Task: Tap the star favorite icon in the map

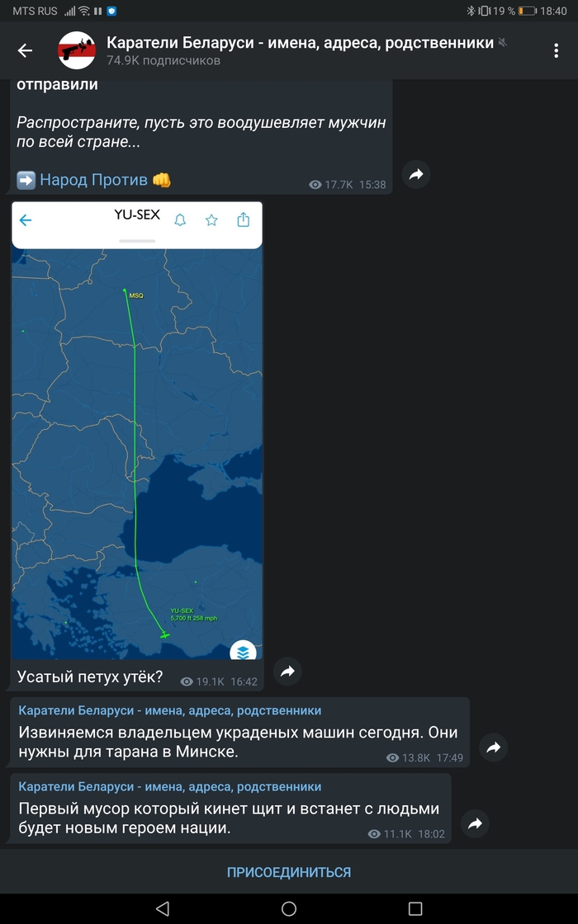Action: 211,219
